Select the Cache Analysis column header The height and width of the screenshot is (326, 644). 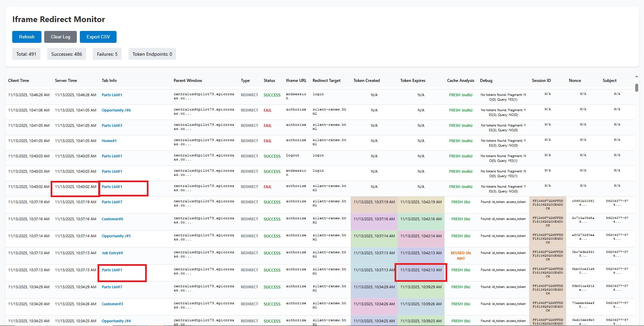pyautogui.click(x=460, y=81)
